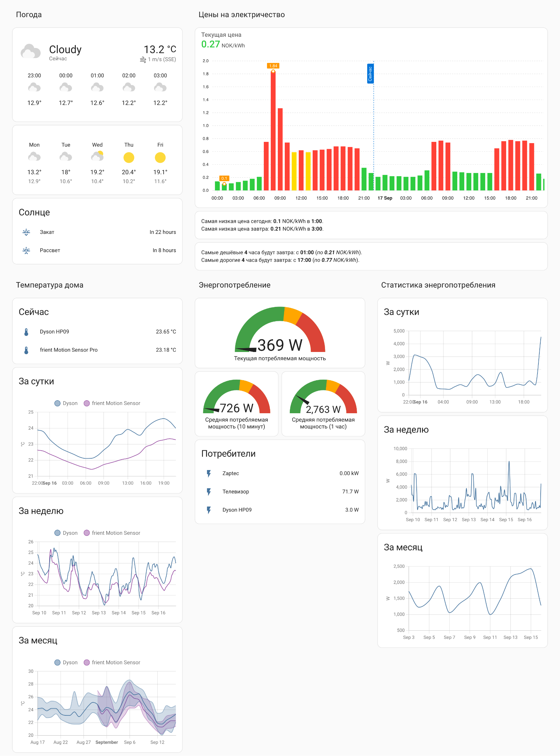Click the current price 0.27 NOK/kWh value

coord(223,44)
